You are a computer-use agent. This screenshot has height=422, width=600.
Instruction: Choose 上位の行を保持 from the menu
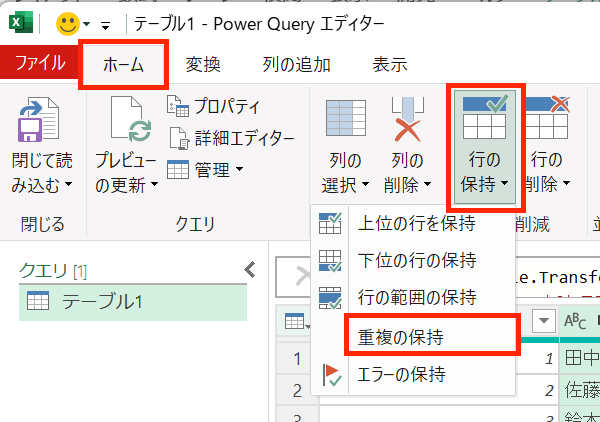[x=413, y=223]
